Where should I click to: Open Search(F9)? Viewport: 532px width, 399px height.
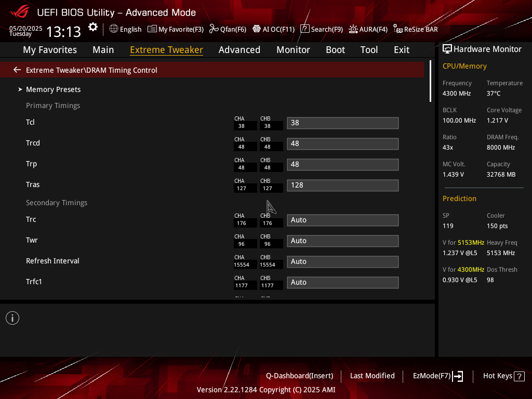(x=327, y=29)
